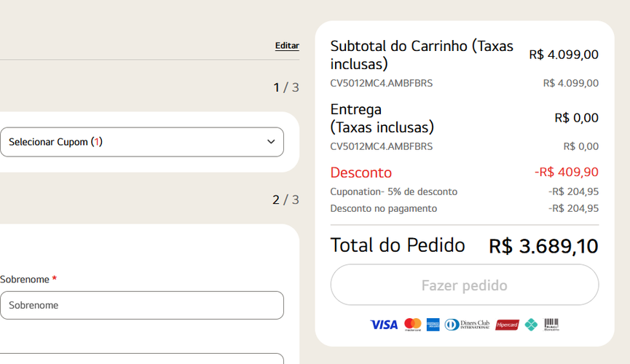This screenshot has width=630, height=364.
Task: Click the step 2 / 3 indicator
Action: click(x=286, y=199)
